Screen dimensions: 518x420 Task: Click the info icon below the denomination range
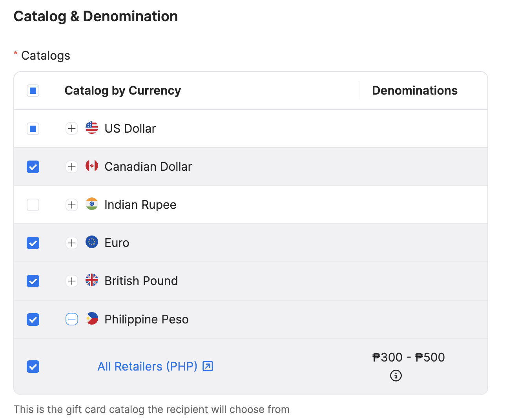[396, 376]
